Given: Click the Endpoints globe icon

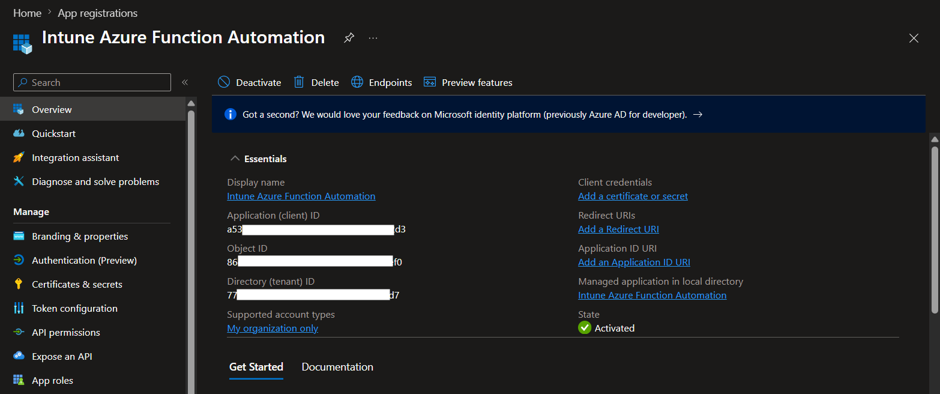Looking at the screenshot, I should (x=357, y=82).
